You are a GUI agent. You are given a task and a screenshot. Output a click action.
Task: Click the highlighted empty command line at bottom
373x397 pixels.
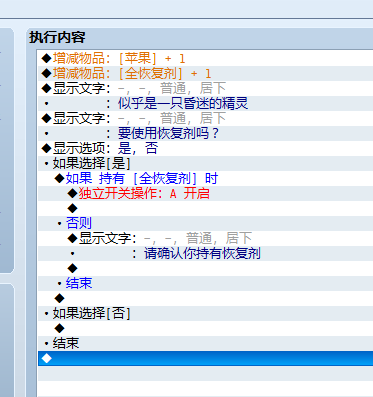pos(205,358)
